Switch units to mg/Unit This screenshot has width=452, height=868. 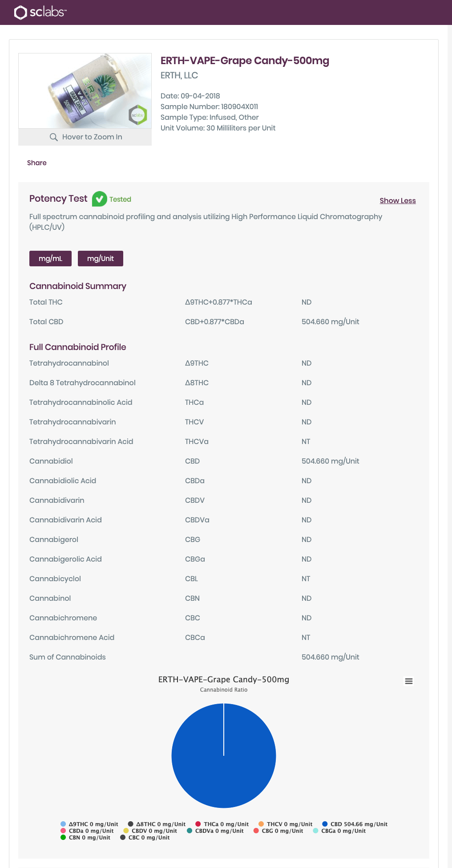(100, 259)
